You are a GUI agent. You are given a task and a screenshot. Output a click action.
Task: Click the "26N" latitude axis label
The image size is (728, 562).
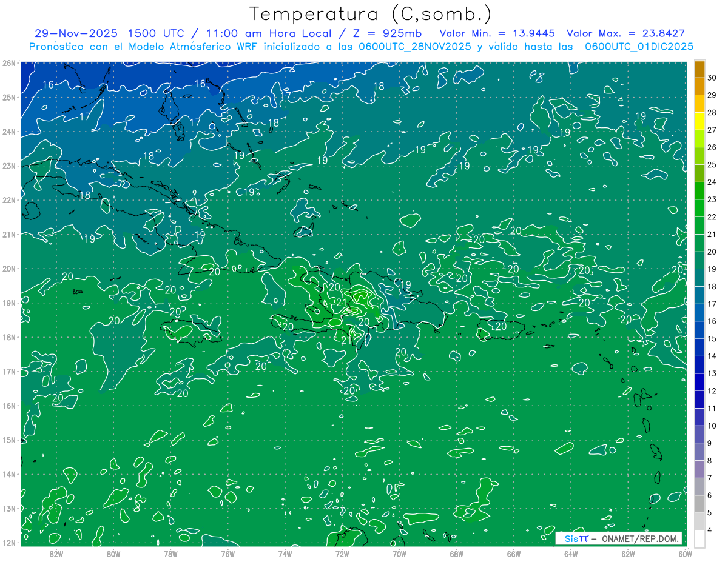click(x=9, y=63)
